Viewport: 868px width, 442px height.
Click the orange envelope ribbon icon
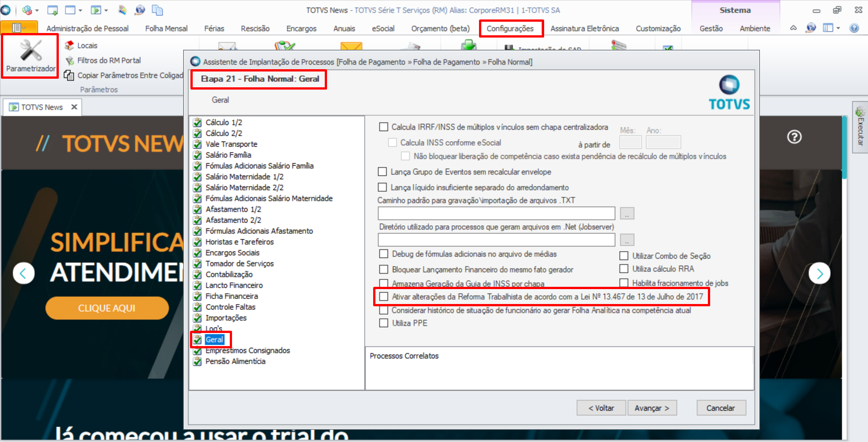(351, 46)
